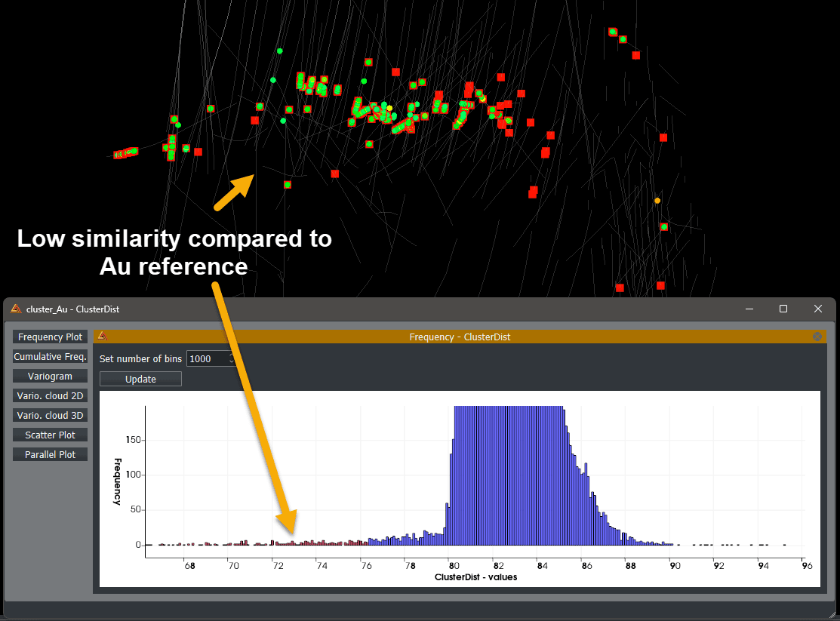The width and height of the screenshot is (840, 621).
Task: Minimize the cluster_Au window
Action: click(749, 309)
